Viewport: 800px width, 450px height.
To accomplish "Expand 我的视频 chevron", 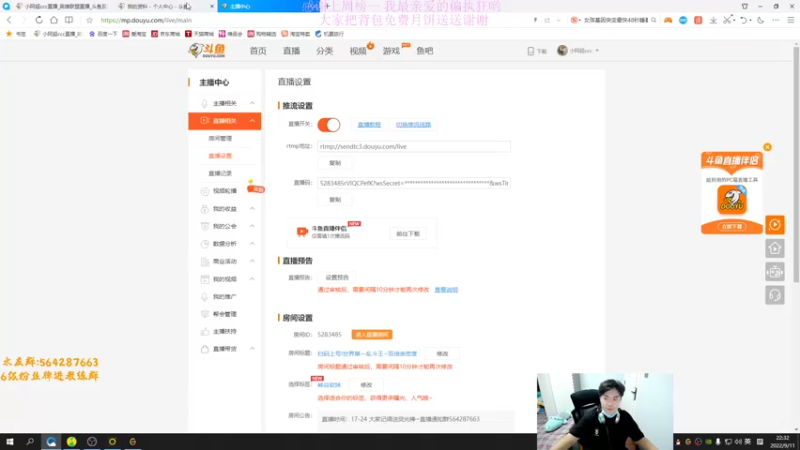I will (252, 279).
